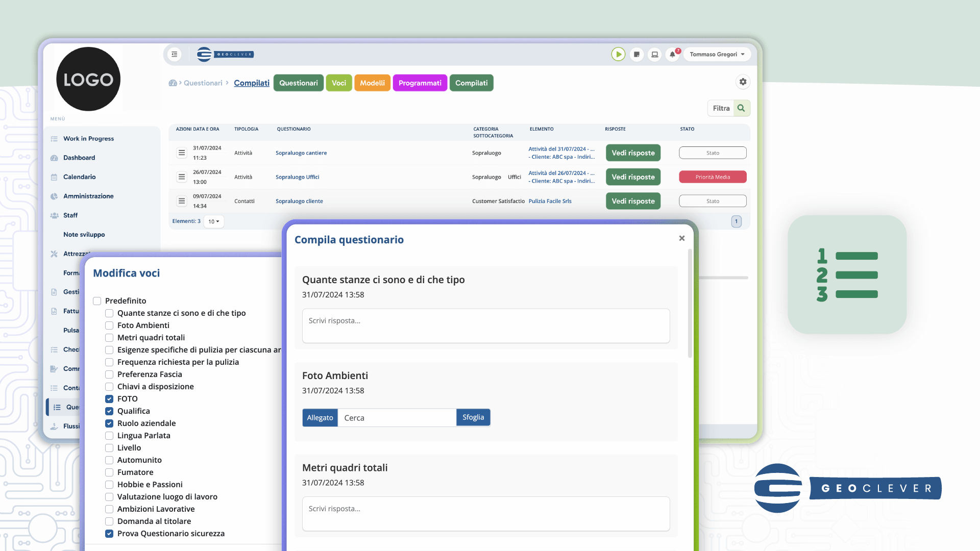Viewport: 980px width, 551px height.
Task: Click the Metri quadri totali answer field
Action: pyautogui.click(x=486, y=514)
